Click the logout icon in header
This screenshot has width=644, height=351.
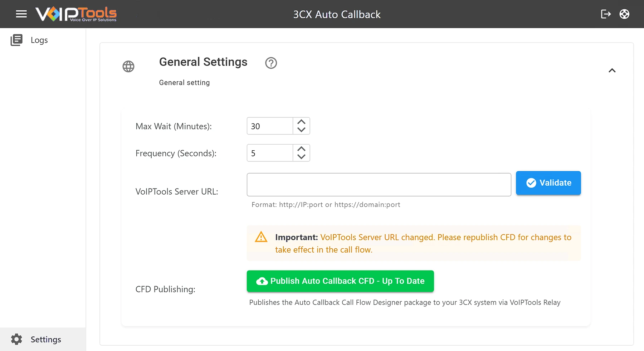(606, 14)
